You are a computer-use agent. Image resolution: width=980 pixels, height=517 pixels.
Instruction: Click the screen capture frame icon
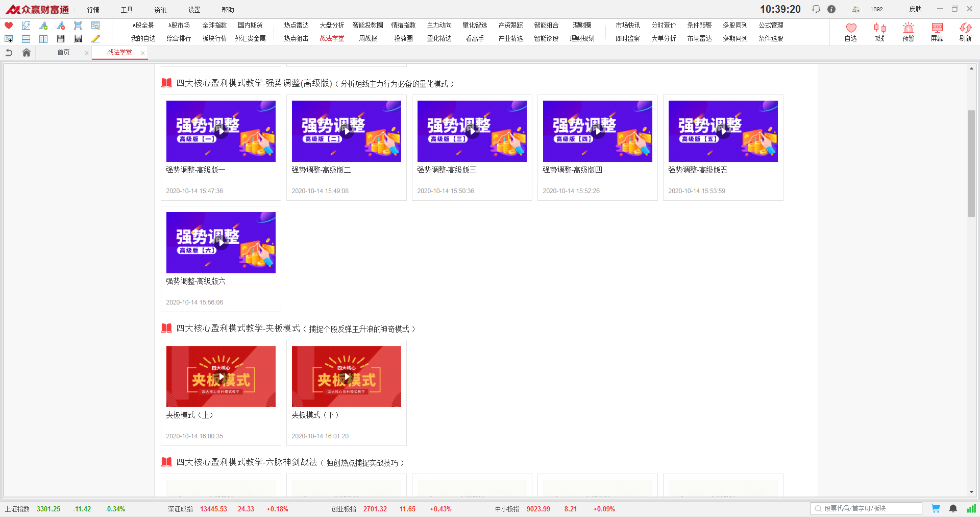(78, 26)
